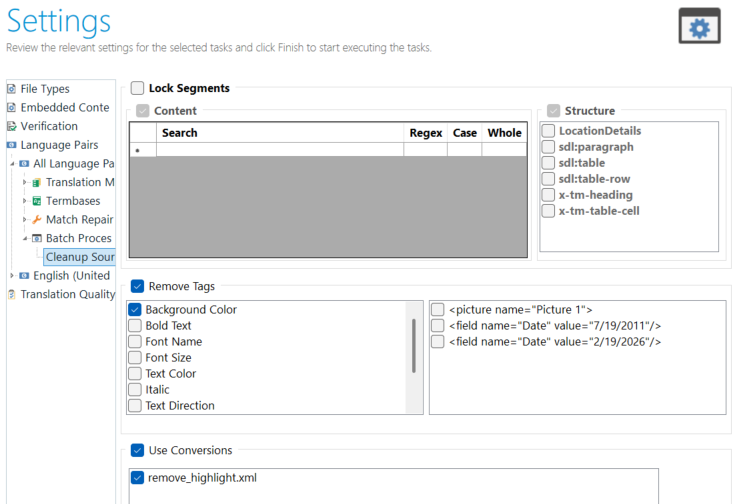Viewport: 737px width, 504px height.
Task: Click the Batch Processing icon
Action: [37, 238]
